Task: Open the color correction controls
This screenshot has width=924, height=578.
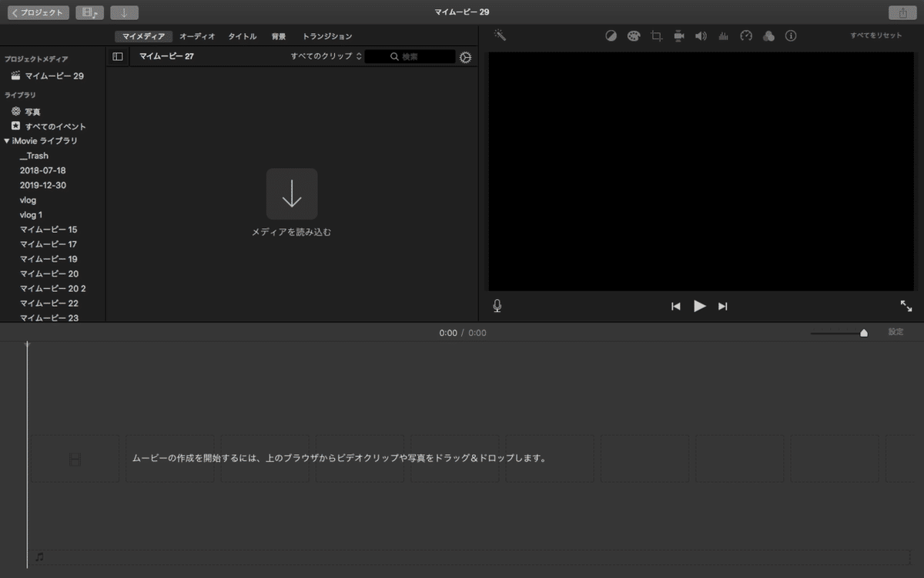Action: 633,35
